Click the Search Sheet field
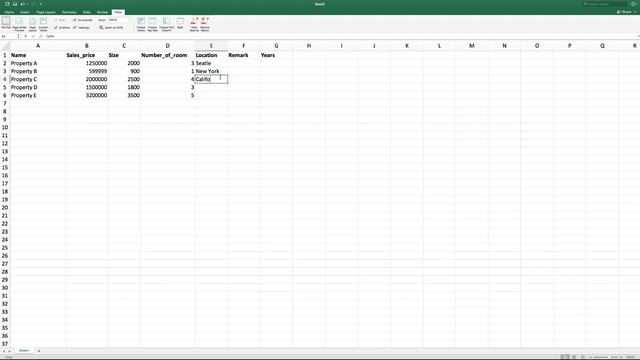Viewport: 640px width, 360px height. [x=605, y=4]
